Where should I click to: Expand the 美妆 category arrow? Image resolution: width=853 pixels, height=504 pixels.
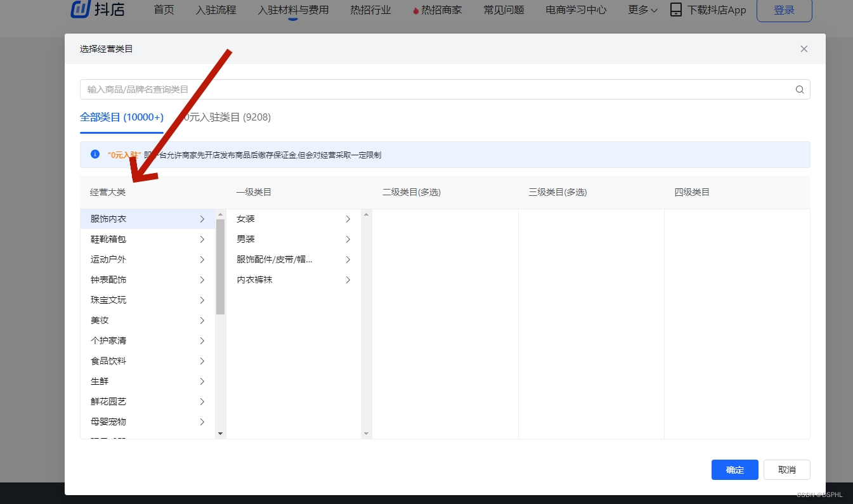pos(202,320)
